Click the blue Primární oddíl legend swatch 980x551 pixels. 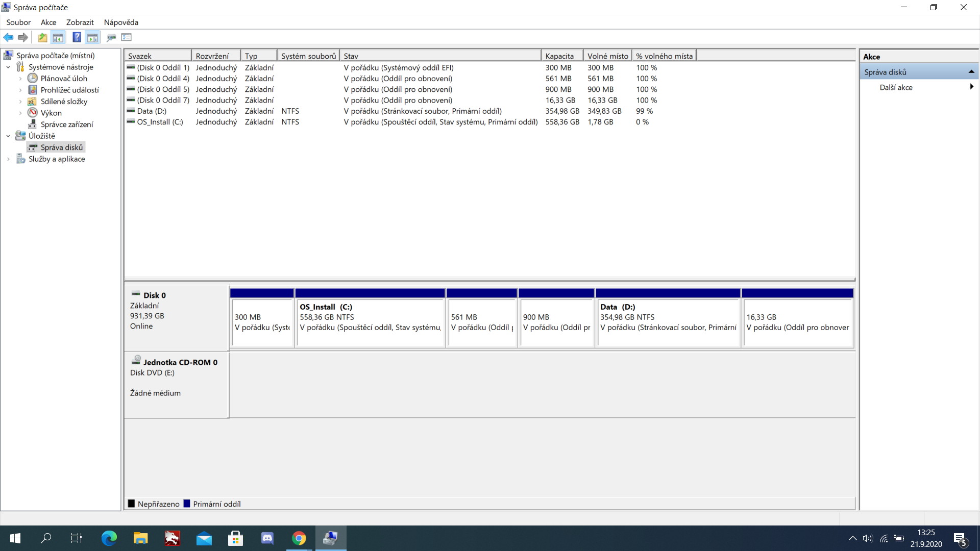[187, 504]
